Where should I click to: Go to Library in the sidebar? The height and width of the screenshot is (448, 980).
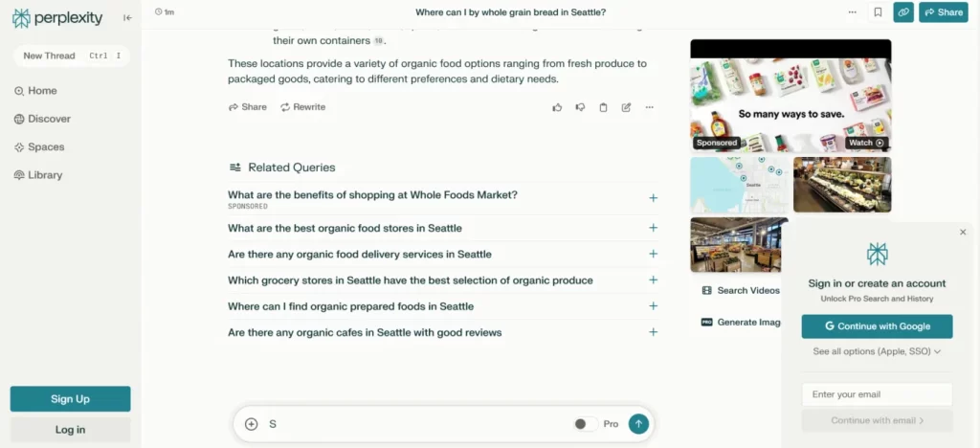coord(45,175)
